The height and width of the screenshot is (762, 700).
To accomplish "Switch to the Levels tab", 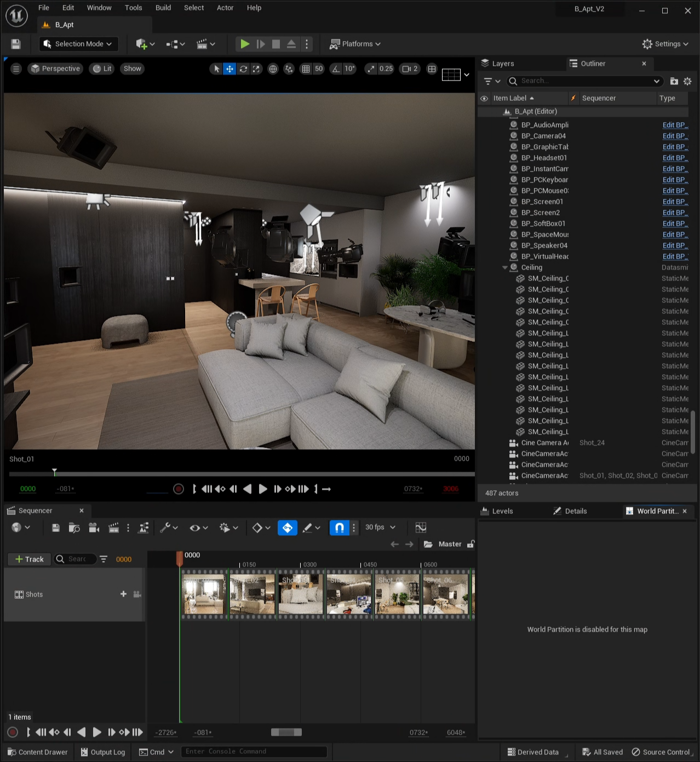I will (497, 511).
